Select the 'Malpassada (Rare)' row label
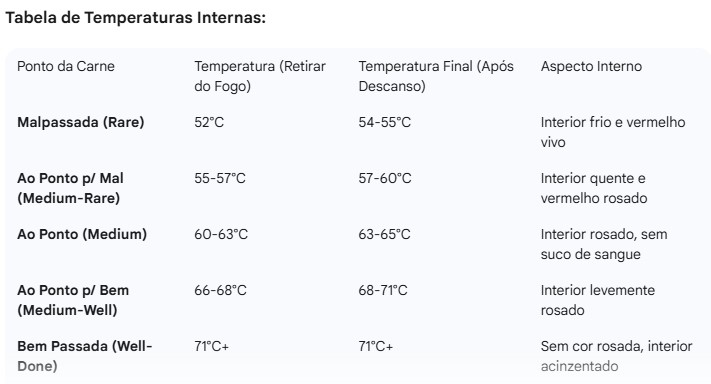711x384 pixels. coord(81,122)
